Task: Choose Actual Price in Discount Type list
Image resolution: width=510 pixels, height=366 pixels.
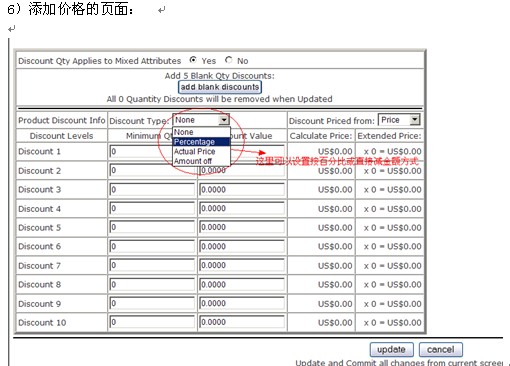Action: 201,151
